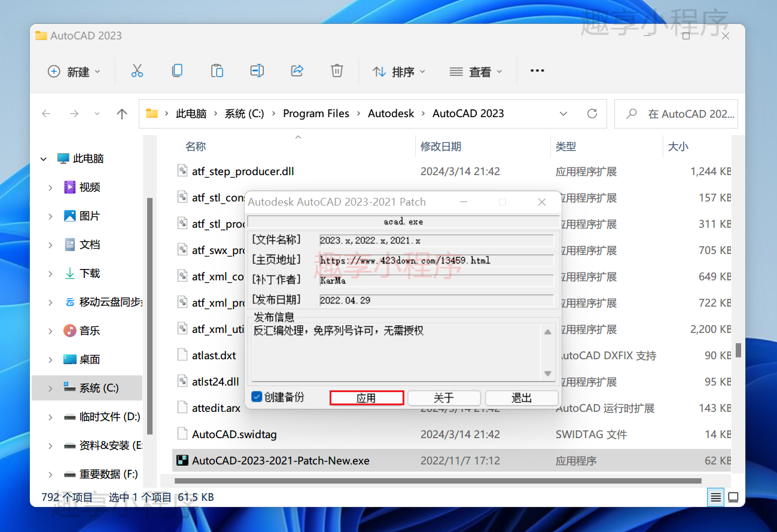Image resolution: width=777 pixels, height=532 pixels.
Task: Click 此电脑 in the address breadcrumb
Action: pos(191,114)
